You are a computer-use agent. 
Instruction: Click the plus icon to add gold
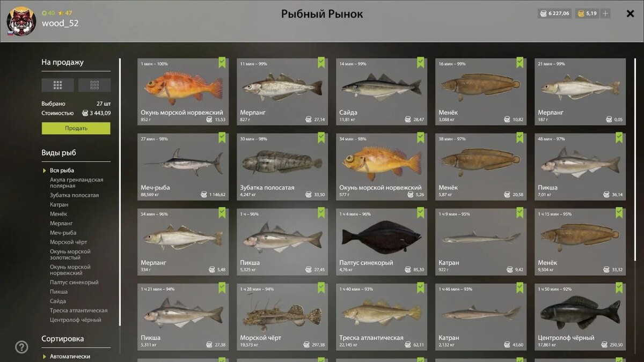tap(605, 13)
